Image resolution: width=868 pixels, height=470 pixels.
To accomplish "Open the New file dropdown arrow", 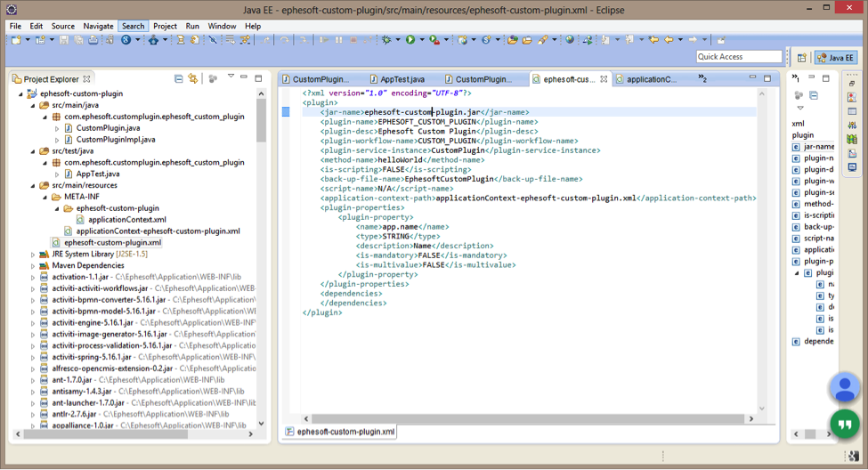I will (x=28, y=40).
